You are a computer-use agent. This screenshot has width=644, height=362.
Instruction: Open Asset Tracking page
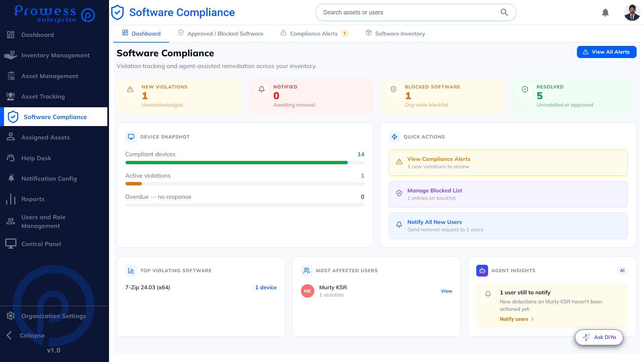(x=54, y=97)
